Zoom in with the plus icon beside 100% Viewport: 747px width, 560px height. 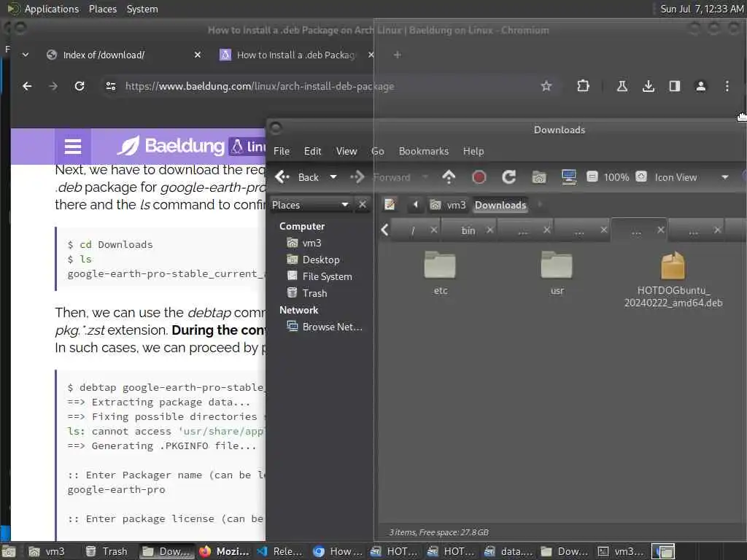coord(641,176)
